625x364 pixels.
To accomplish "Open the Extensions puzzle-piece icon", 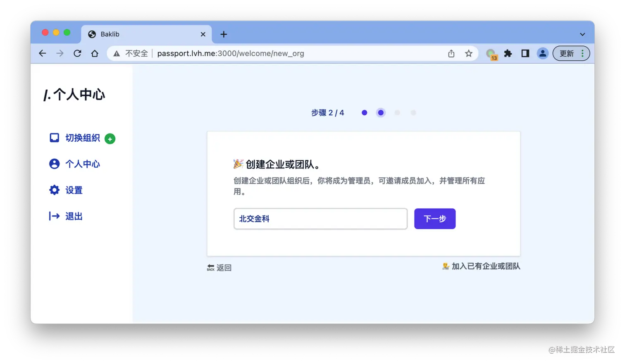I will (508, 53).
